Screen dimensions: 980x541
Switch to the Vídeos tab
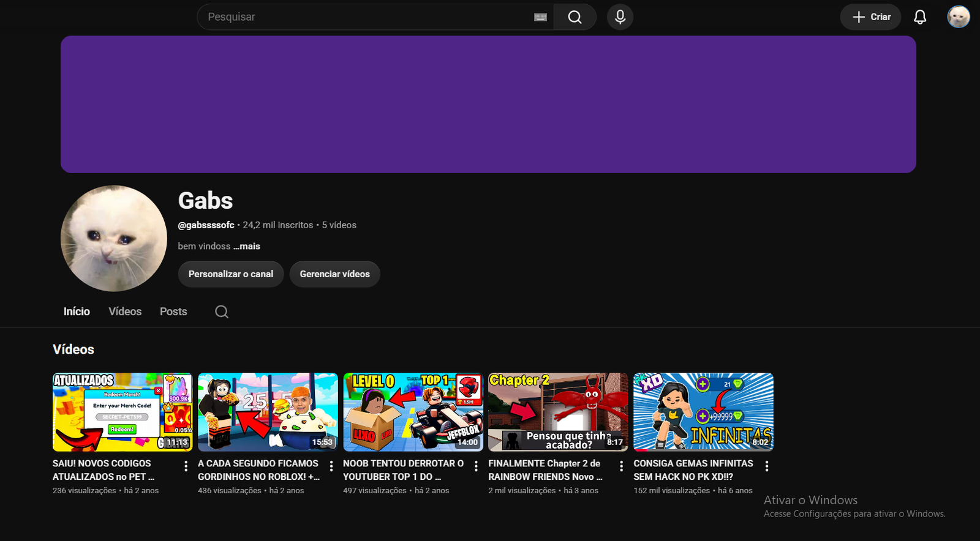click(x=125, y=312)
